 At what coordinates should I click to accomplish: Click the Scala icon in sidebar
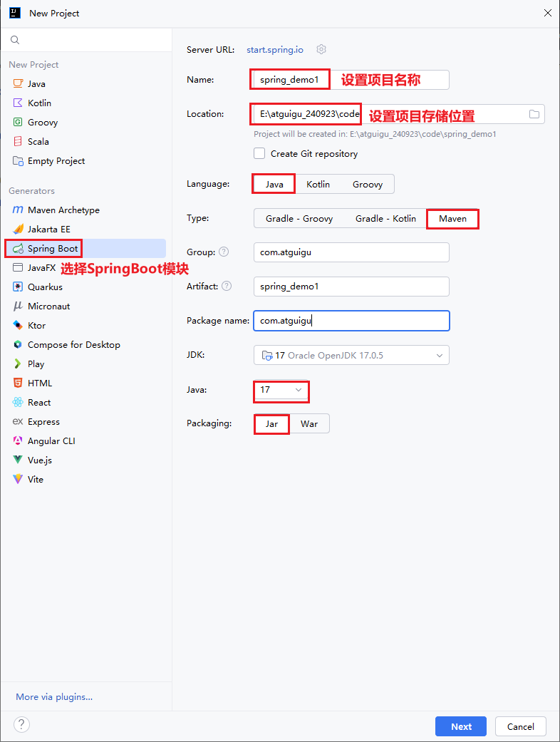point(18,142)
